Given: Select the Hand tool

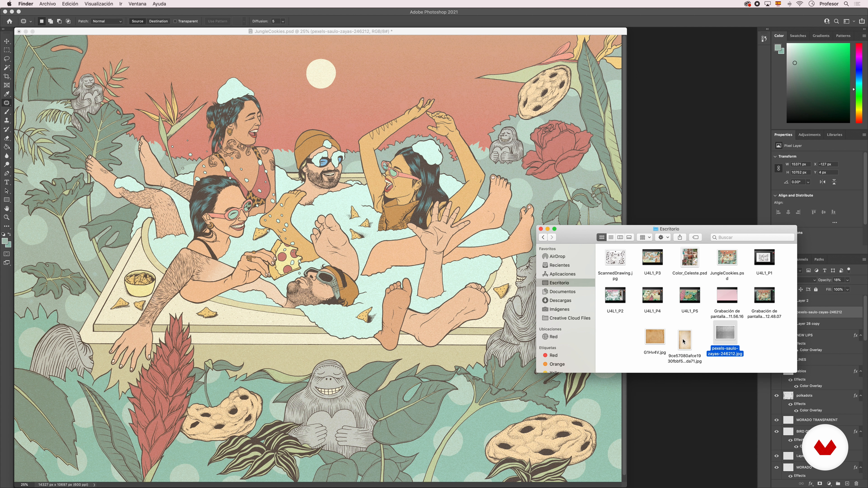Looking at the screenshot, I should [7, 209].
